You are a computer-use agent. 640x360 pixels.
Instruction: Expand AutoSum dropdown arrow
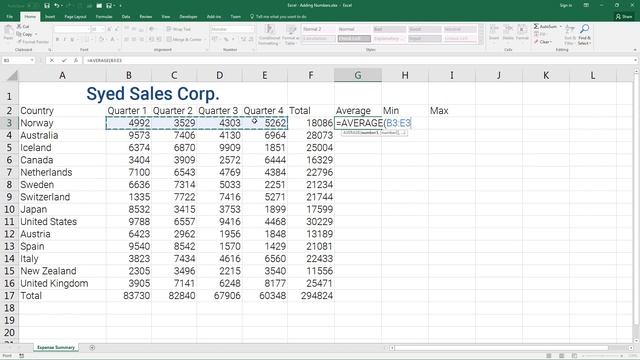pos(561,27)
